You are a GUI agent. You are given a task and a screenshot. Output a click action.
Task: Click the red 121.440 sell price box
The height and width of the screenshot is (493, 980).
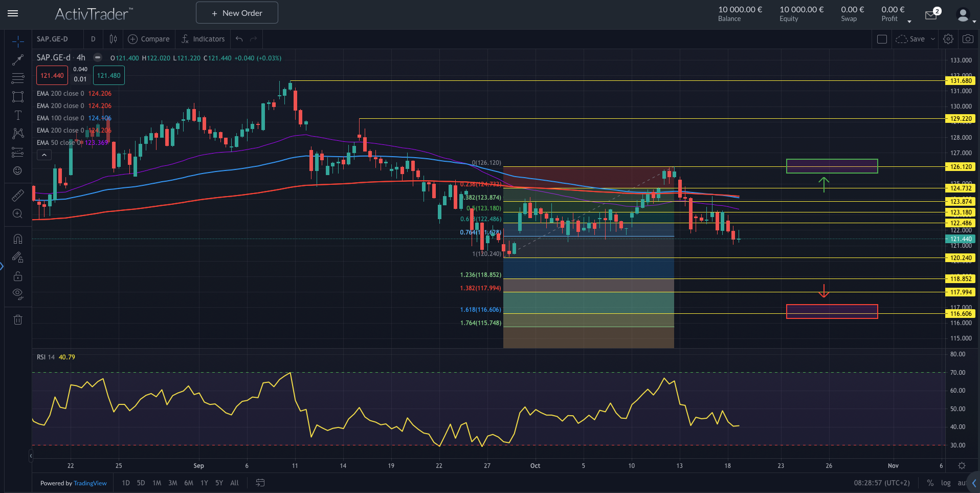(52, 75)
